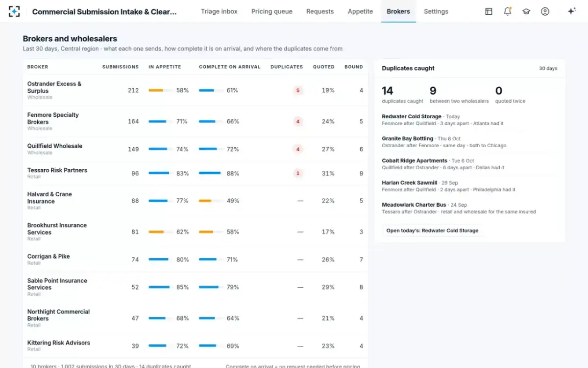Click the Quoted column header
Image resolution: width=588 pixels, height=368 pixels.
click(324, 67)
